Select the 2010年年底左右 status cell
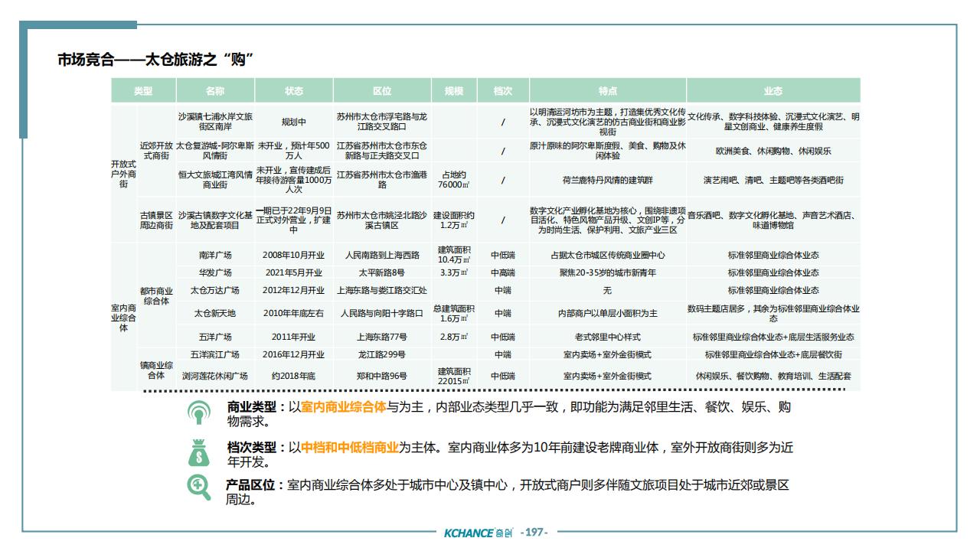 click(x=294, y=313)
